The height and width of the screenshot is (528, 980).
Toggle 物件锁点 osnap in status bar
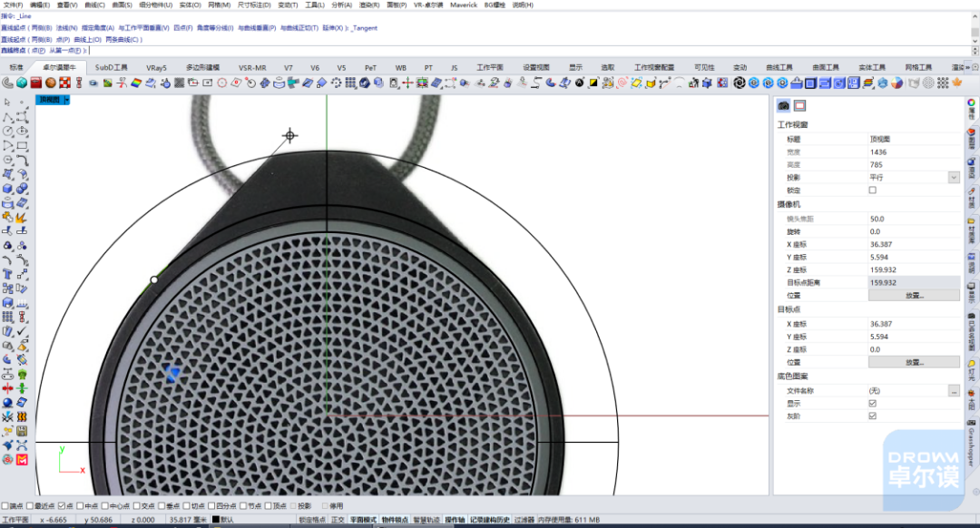tap(395, 519)
